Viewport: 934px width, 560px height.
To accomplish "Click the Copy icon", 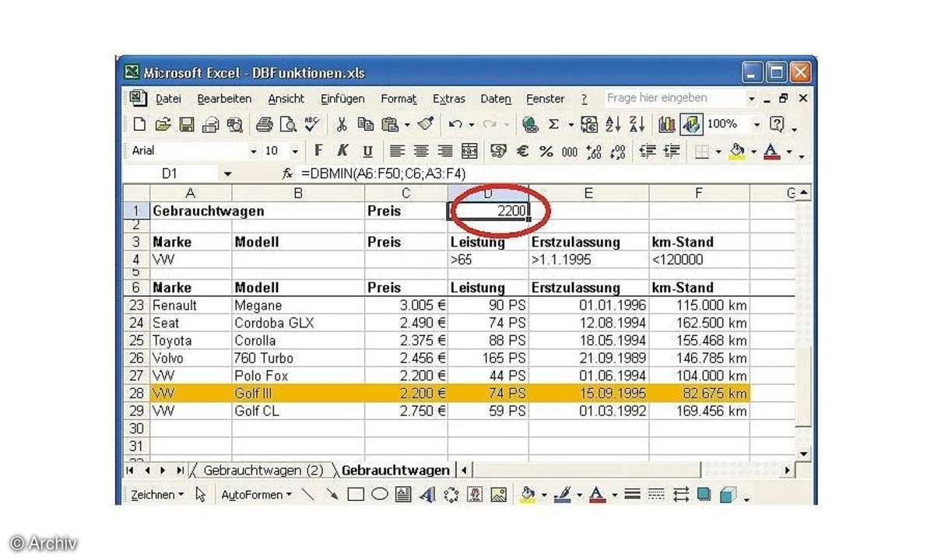I will pos(365,124).
